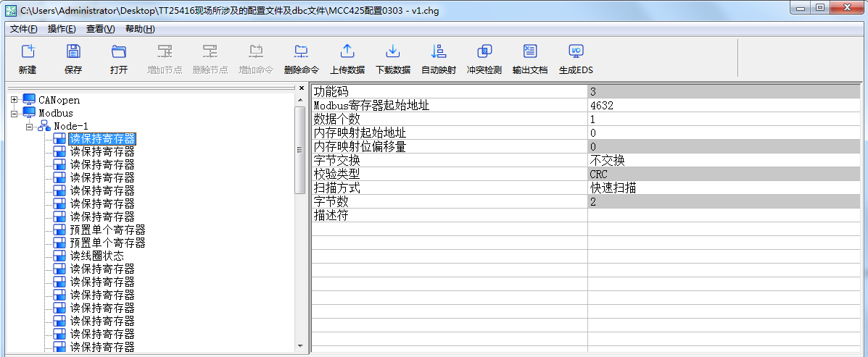Screen dimensions: 868x357
Task: Open a file using 打开 icon
Action: (118, 52)
